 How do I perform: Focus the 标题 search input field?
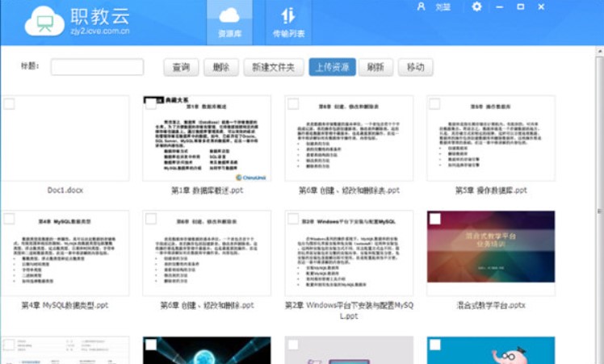97,67
